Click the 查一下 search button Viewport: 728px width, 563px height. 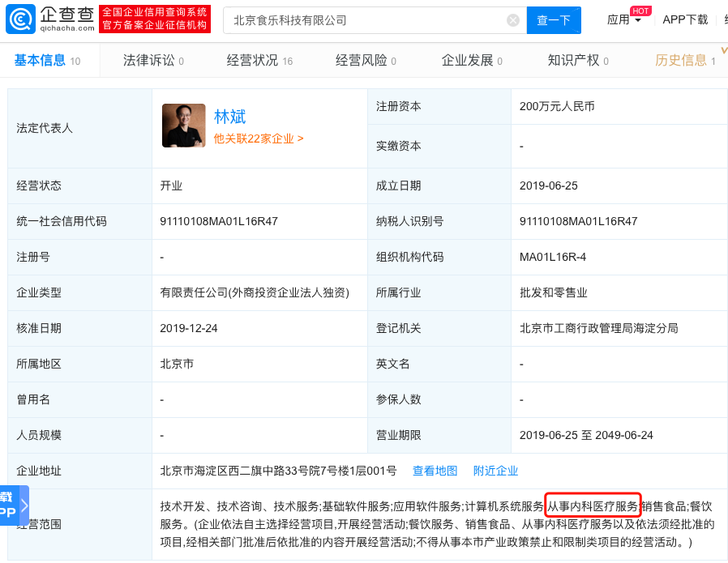554,20
